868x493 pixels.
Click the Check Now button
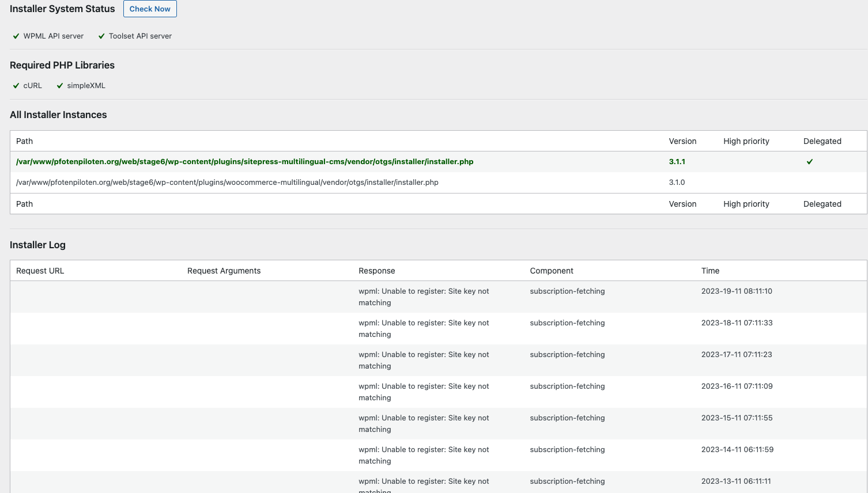(150, 9)
